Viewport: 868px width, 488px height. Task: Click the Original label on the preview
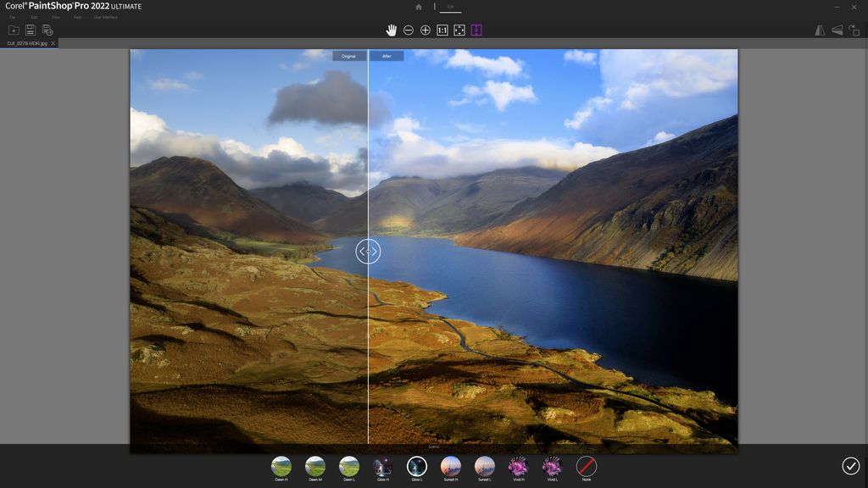pos(348,55)
